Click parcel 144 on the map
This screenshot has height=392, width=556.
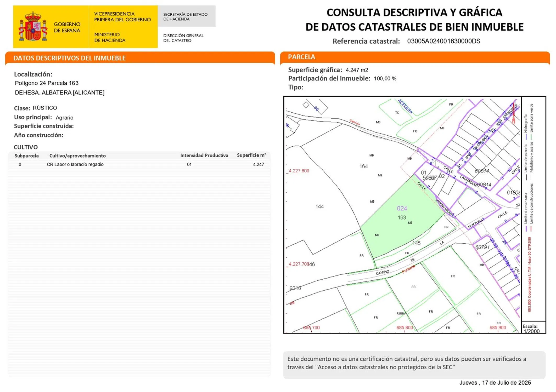(x=319, y=206)
